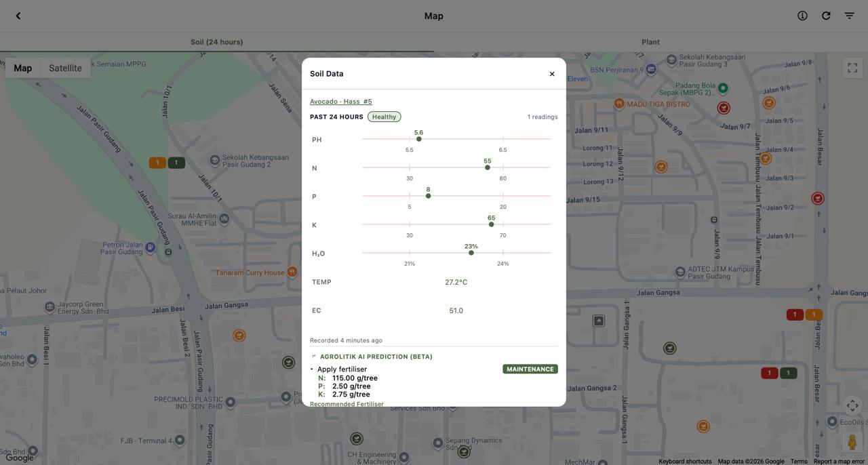Click the H₂O slider handle at 23%
Image resolution: width=868 pixels, height=465 pixels.
tap(471, 253)
